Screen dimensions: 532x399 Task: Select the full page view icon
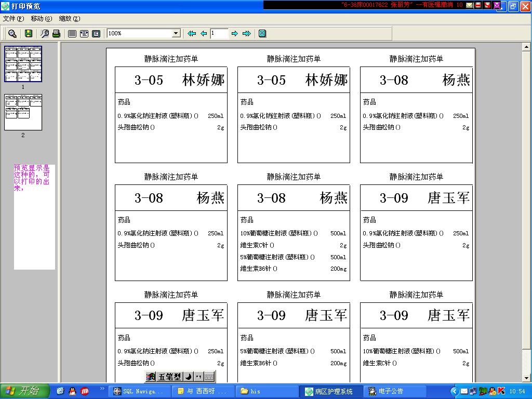click(72, 33)
